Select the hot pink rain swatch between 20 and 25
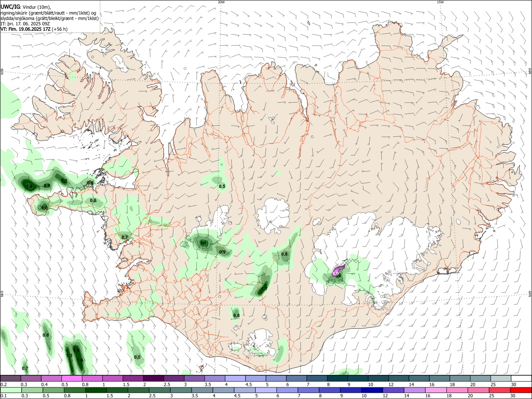The image size is (532, 399). (478, 390)
